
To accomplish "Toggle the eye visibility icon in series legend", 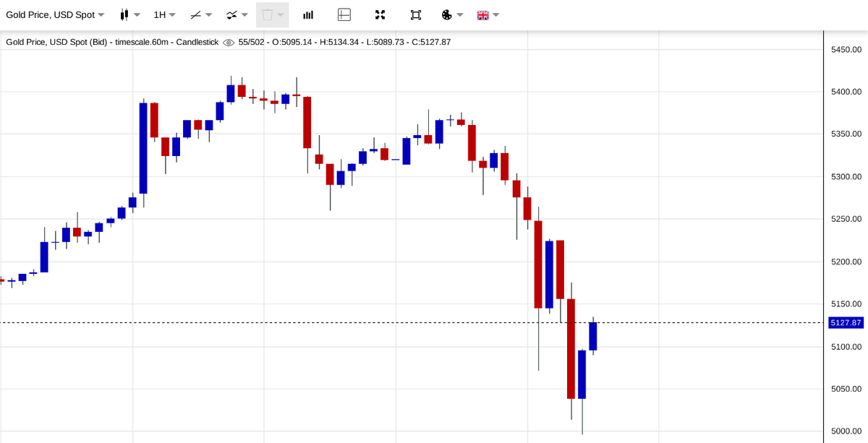I will click(x=229, y=42).
